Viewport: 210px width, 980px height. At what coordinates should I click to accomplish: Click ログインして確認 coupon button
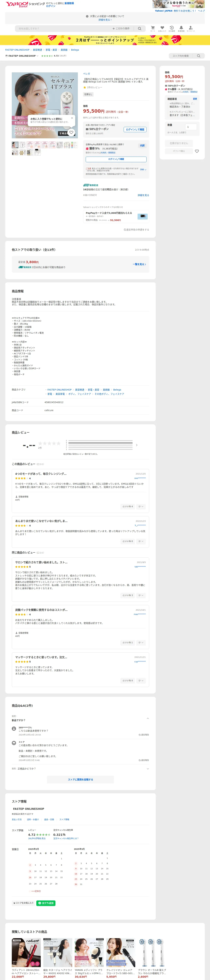click(x=135, y=129)
